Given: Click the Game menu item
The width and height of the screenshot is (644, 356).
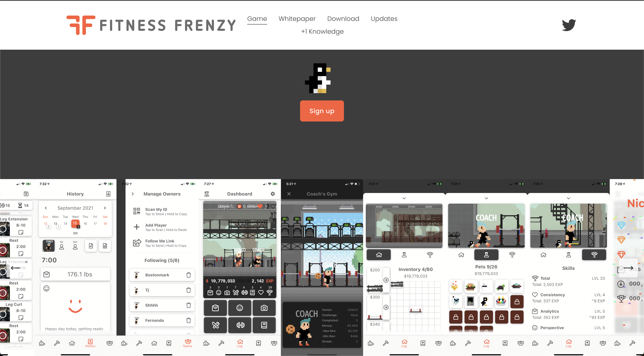Looking at the screenshot, I should point(257,18).
